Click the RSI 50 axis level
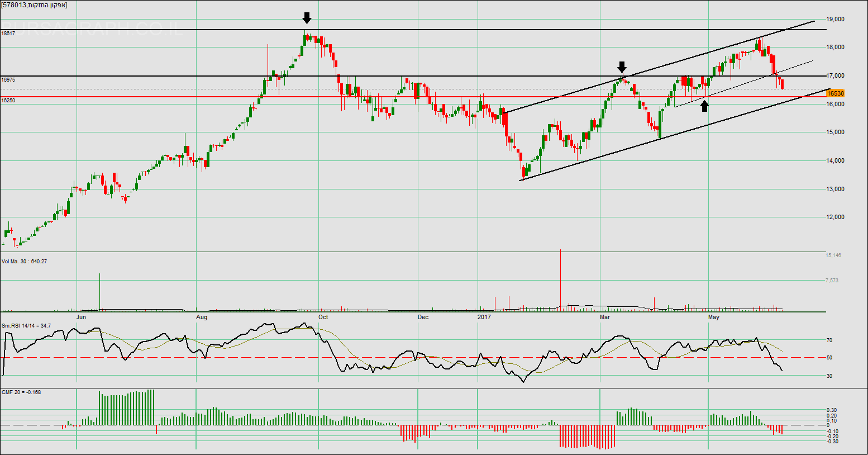This screenshot has width=868, height=455. click(x=829, y=358)
